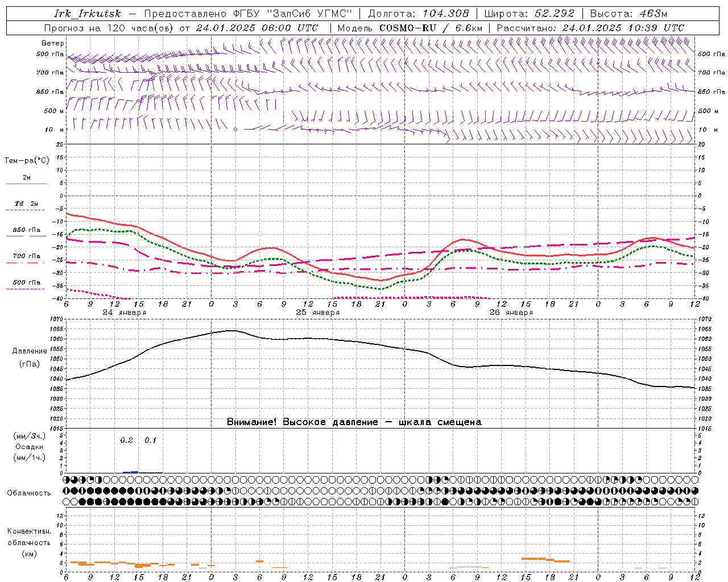Click the warning Внимание! Высокое давление — шкала смещена
728x582 pixels.
pos(354,422)
